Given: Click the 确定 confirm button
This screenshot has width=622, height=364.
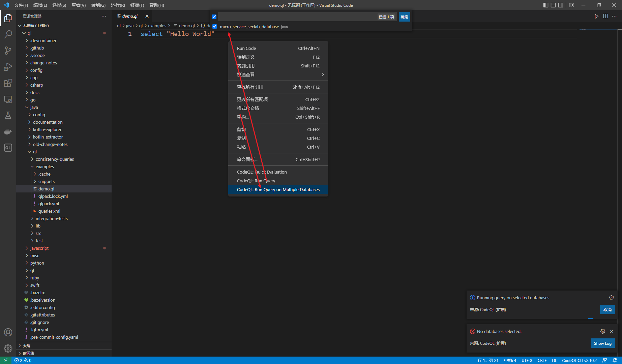Looking at the screenshot, I should tap(404, 17).
